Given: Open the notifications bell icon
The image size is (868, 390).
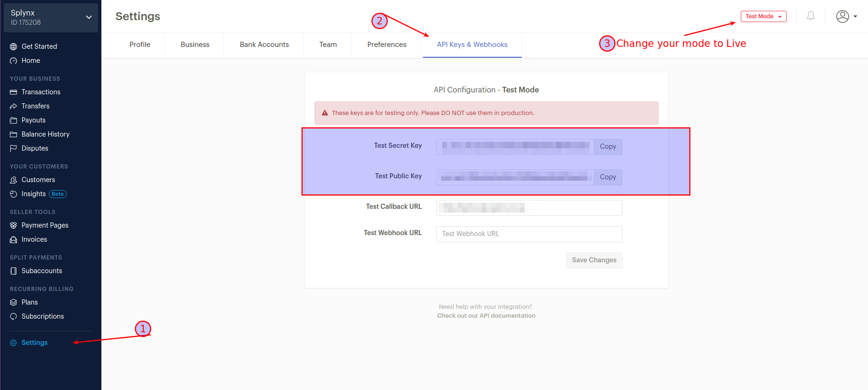Looking at the screenshot, I should (x=811, y=16).
